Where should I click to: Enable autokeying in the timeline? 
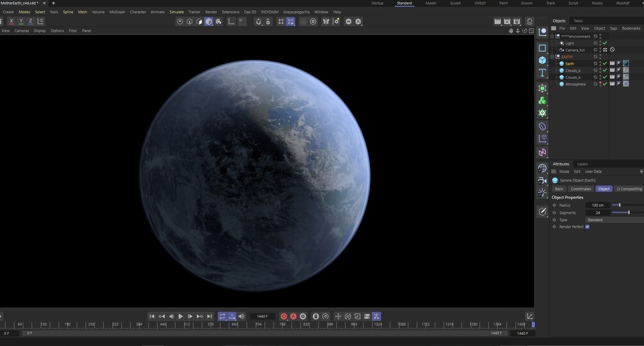tap(293, 317)
